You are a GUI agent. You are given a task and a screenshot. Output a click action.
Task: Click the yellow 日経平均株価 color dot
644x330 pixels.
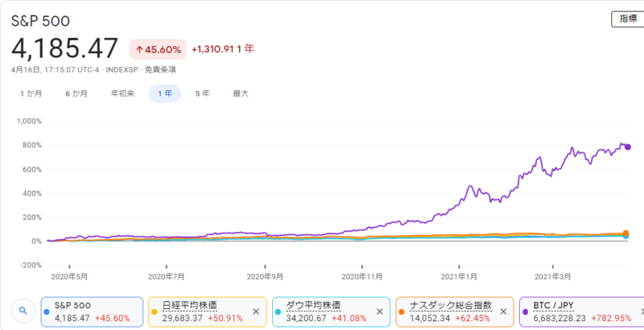click(x=155, y=311)
